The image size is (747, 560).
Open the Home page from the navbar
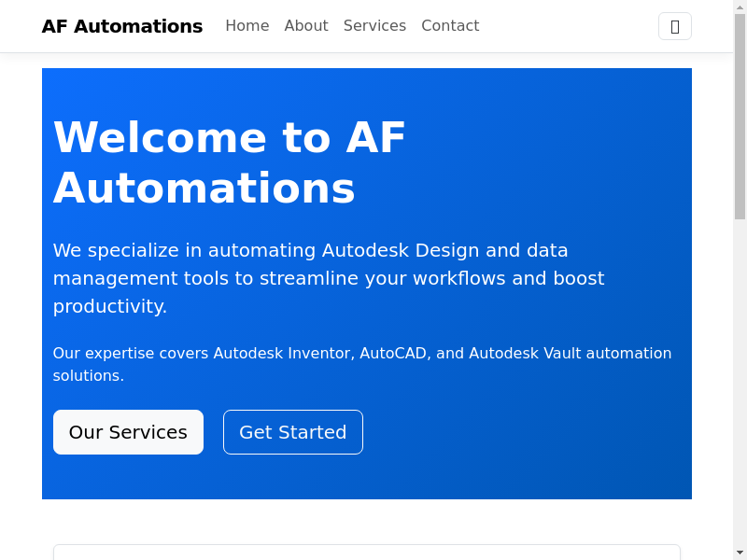[247, 26]
